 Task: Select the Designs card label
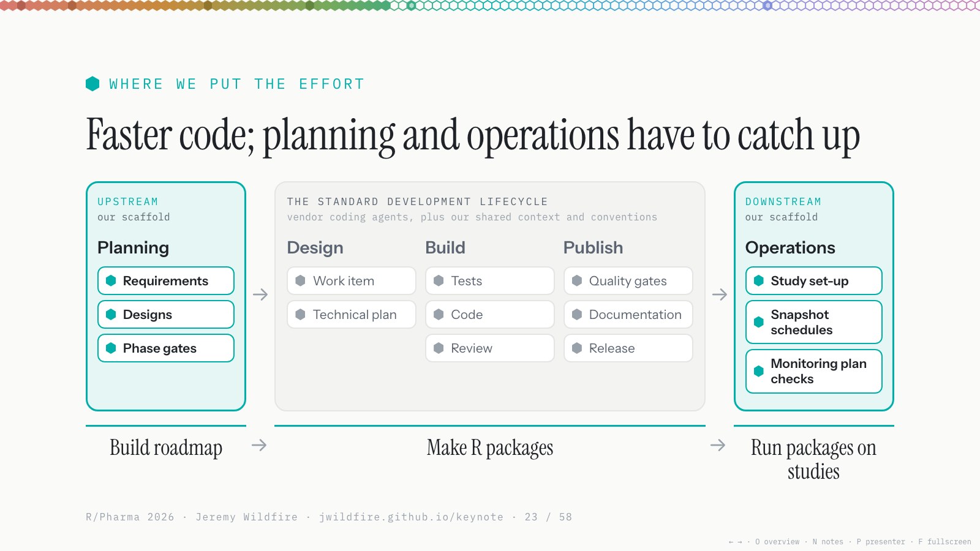click(x=148, y=314)
